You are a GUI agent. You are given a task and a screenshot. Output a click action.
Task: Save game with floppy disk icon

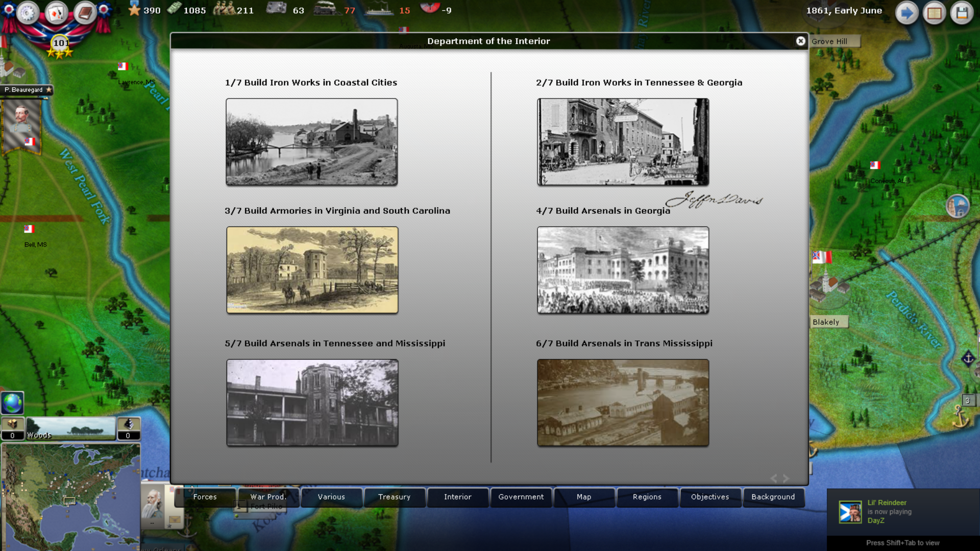962,13
